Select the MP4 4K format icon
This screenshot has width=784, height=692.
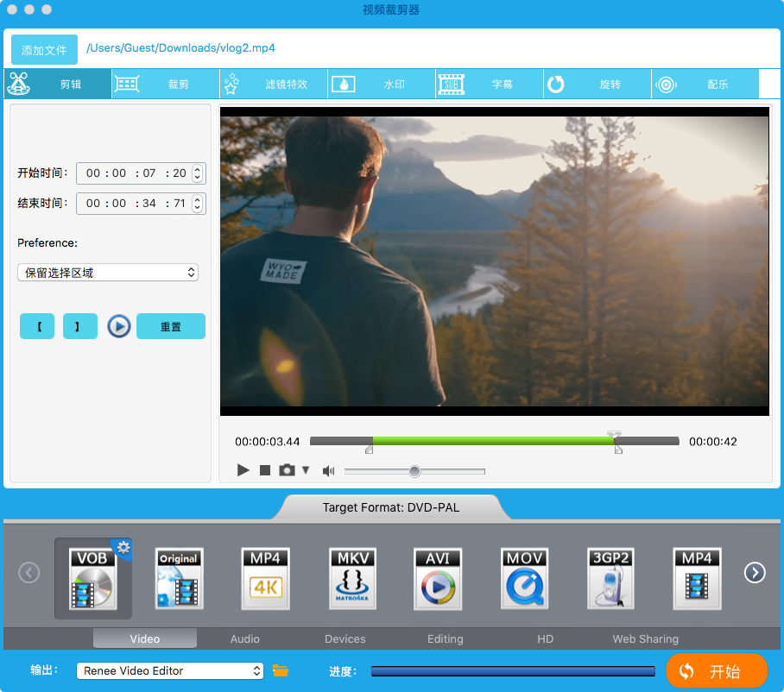coord(265,579)
